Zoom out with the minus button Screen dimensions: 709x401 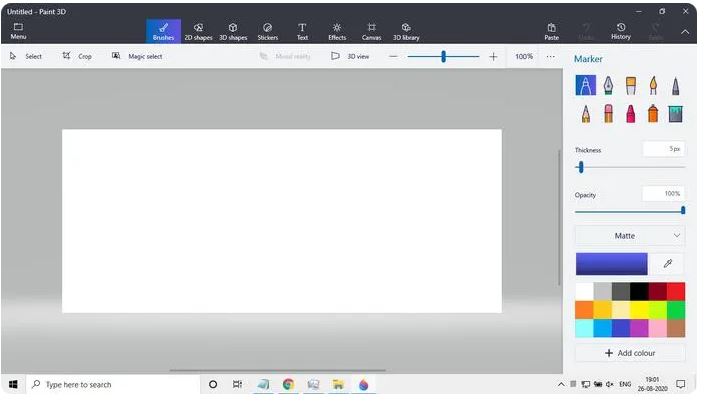[393, 57]
